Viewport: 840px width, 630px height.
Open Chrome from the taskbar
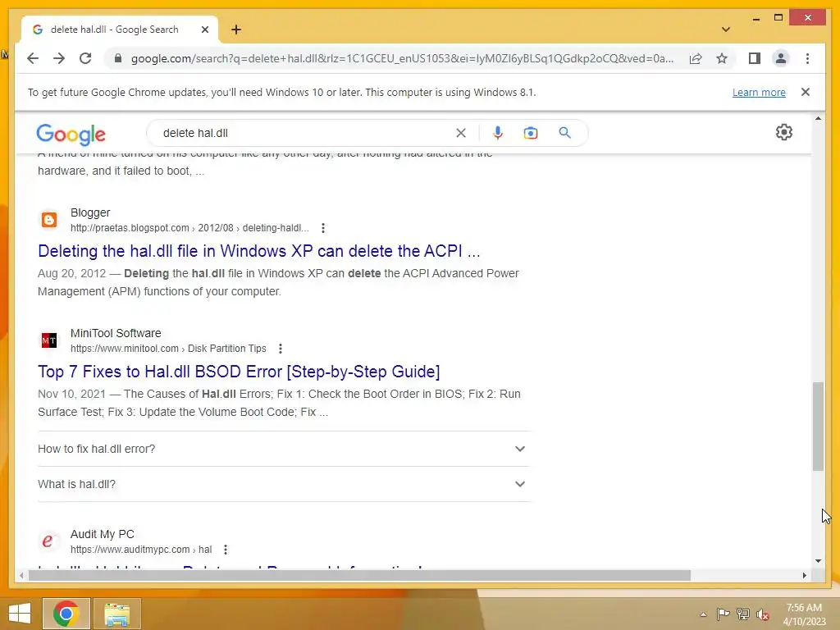(x=66, y=614)
